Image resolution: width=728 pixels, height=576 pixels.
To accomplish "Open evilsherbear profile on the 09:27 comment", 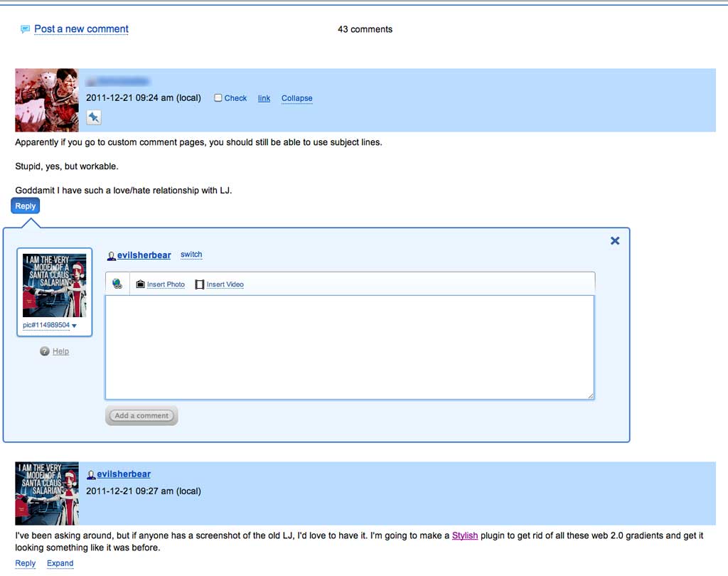I will tap(124, 474).
